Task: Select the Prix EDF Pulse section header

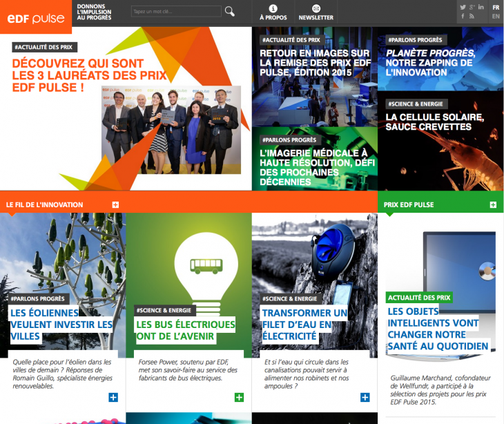Action: click(409, 205)
